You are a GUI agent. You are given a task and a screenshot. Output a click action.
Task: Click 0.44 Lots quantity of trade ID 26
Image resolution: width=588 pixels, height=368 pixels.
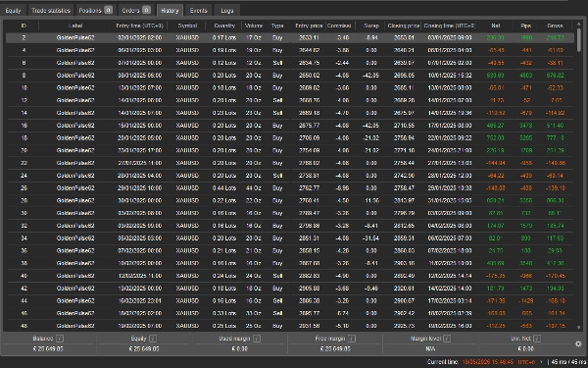(x=224, y=188)
